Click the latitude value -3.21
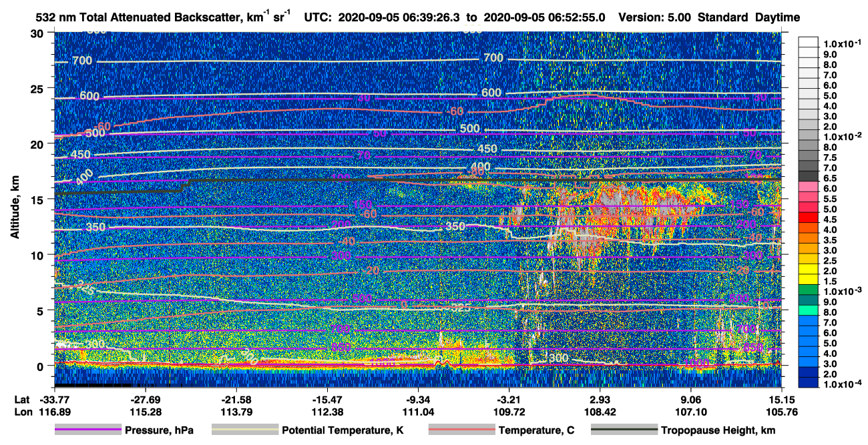 coord(509,400)
